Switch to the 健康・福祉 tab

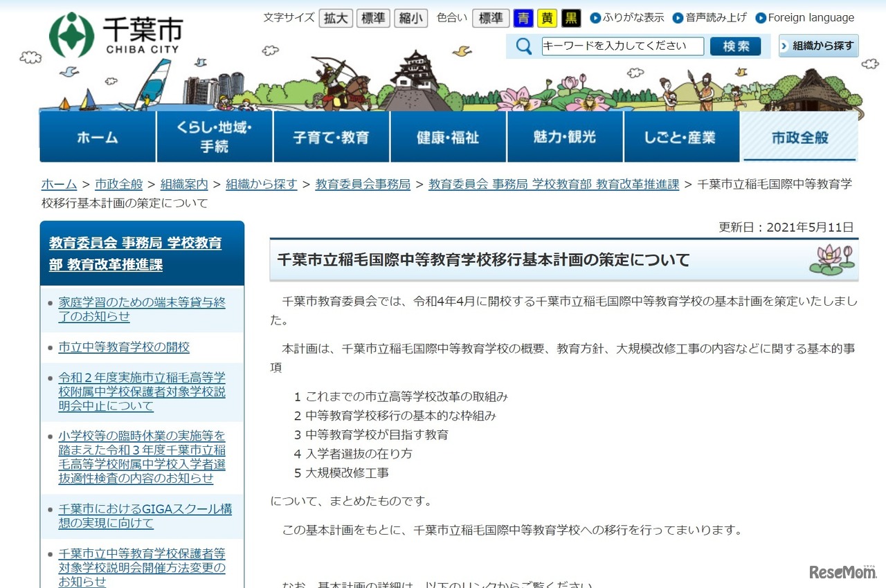449,136
